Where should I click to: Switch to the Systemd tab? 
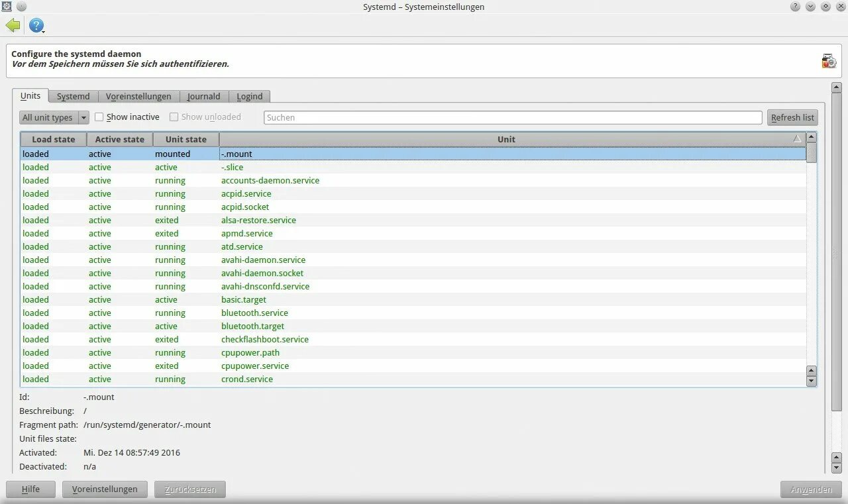pyautogui.click(x=73, y=96)
